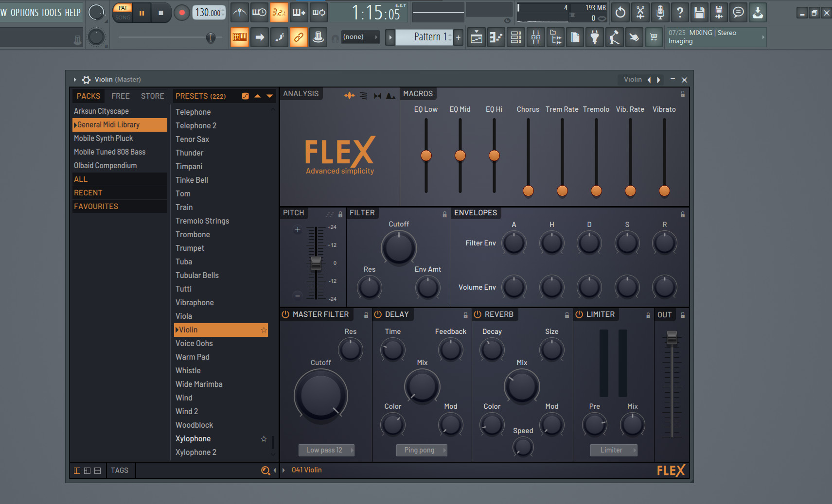832x504 pixels.
Task: Toggle the recording countdown icon
Action: [279, 13]
